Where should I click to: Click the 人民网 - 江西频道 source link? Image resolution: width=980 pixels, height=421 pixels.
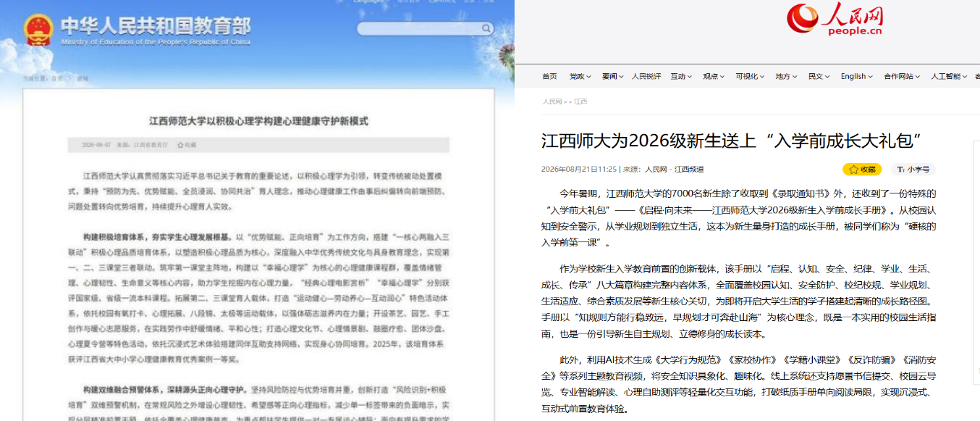[x=675, y=169]
